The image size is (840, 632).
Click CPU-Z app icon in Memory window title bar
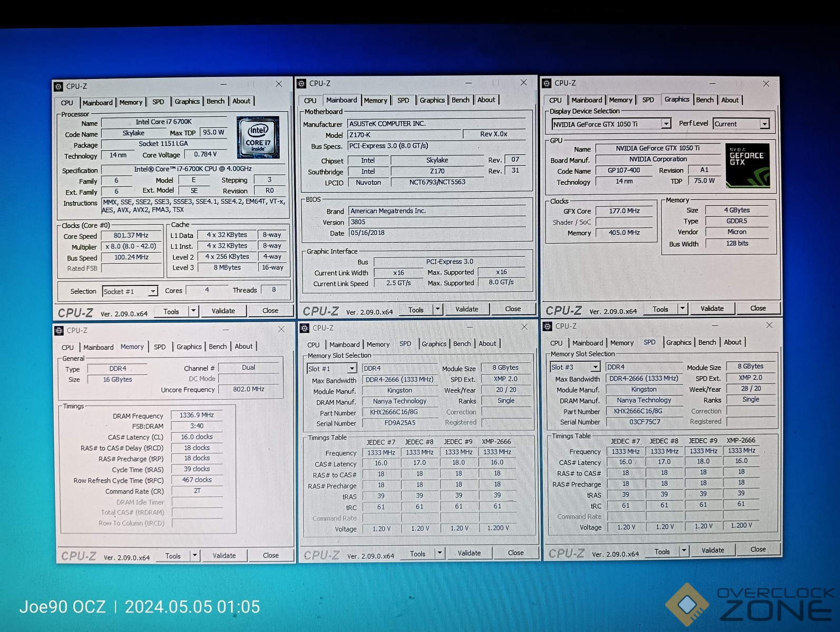coord(59,330)
